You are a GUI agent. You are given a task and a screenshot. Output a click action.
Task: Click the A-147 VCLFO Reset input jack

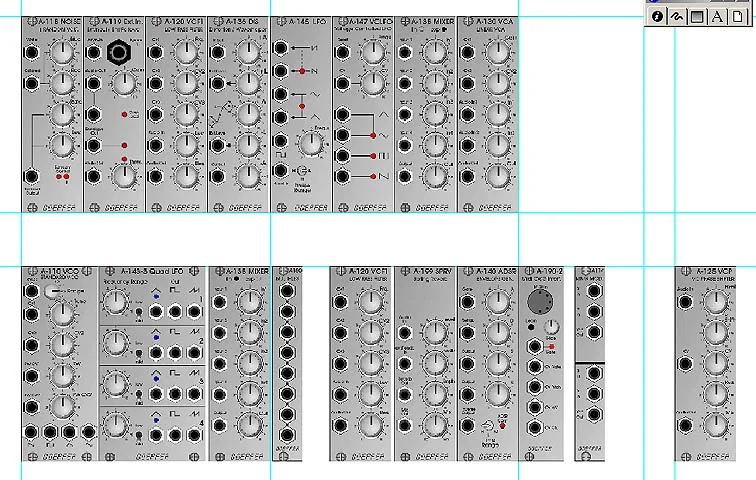[342, 53]
